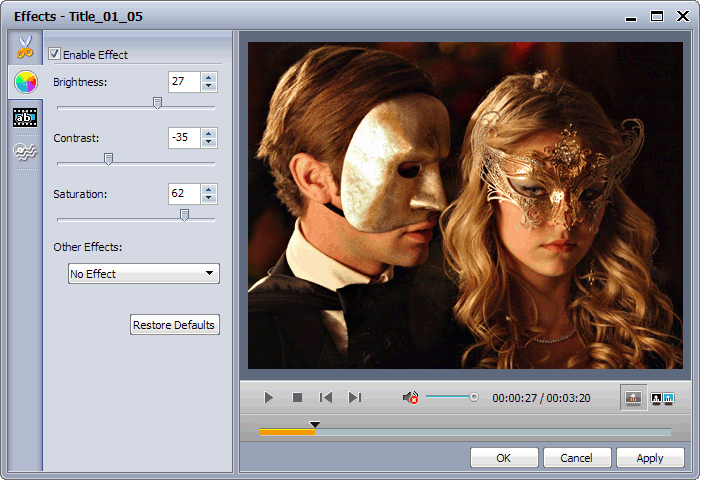Click the timeline playhead marker
This screenshot has width=701, height=481.
[x=315, y=424]
